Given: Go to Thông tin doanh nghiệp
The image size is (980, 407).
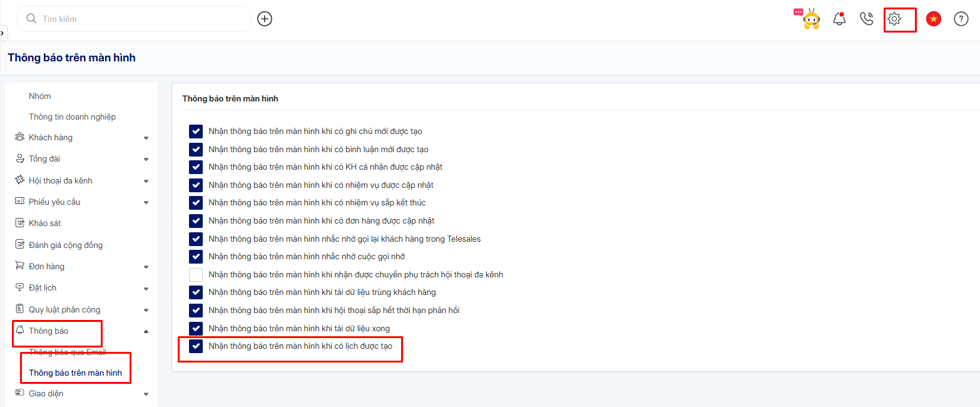Looking at the screenshot, I should [72, 117].
